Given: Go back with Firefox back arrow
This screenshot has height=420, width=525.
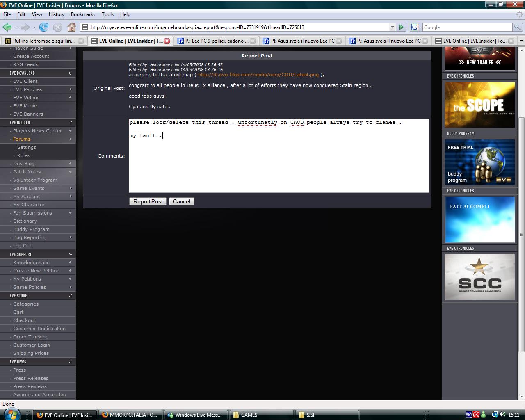Looking at the screenshot, I should click(7, 27).
